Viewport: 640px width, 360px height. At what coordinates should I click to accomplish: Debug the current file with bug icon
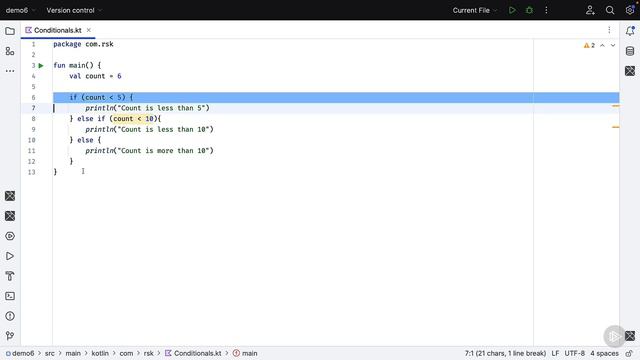pyautogui.click(x=529, y=10)
